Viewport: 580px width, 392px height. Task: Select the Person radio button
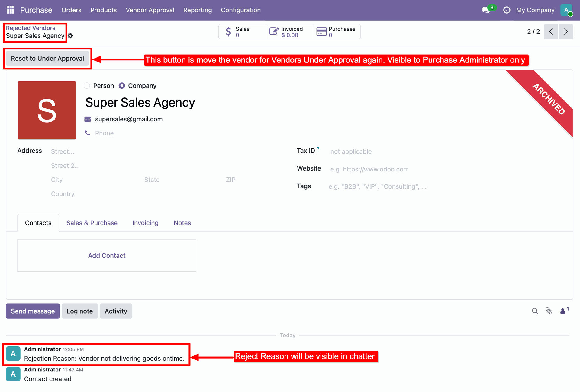coord(87,86)
